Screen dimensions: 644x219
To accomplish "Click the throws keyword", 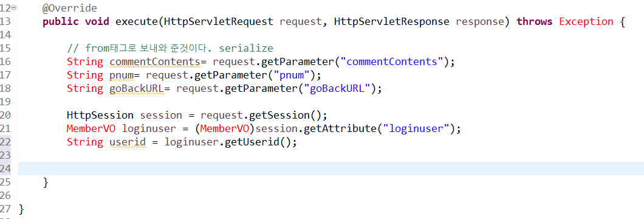I will click(535, 21).
